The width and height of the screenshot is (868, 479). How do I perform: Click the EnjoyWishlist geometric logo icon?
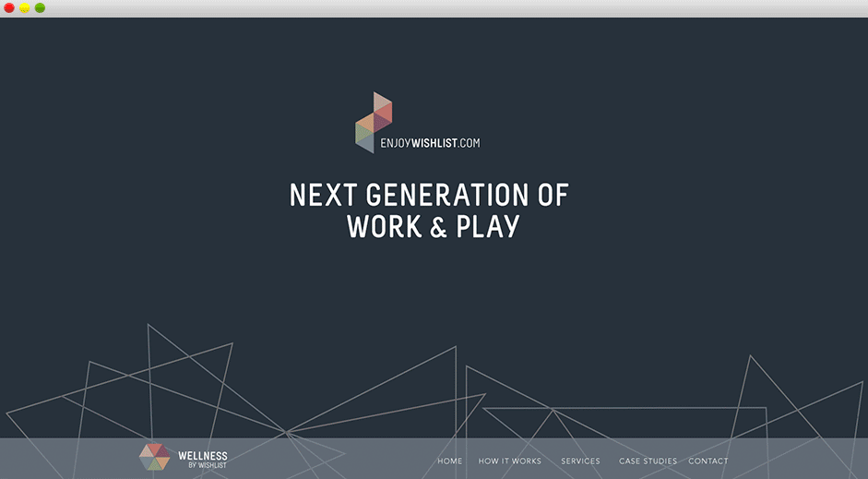point(374,123)
